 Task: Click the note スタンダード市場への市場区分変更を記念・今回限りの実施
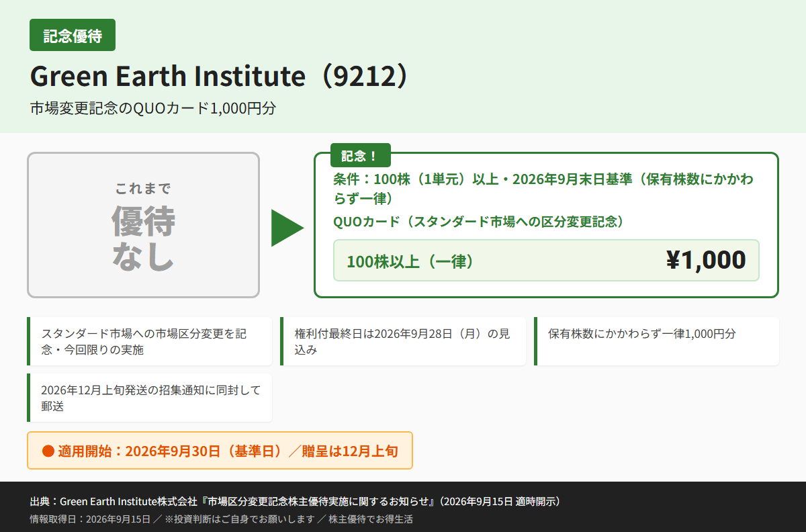(x=150, y=341)
